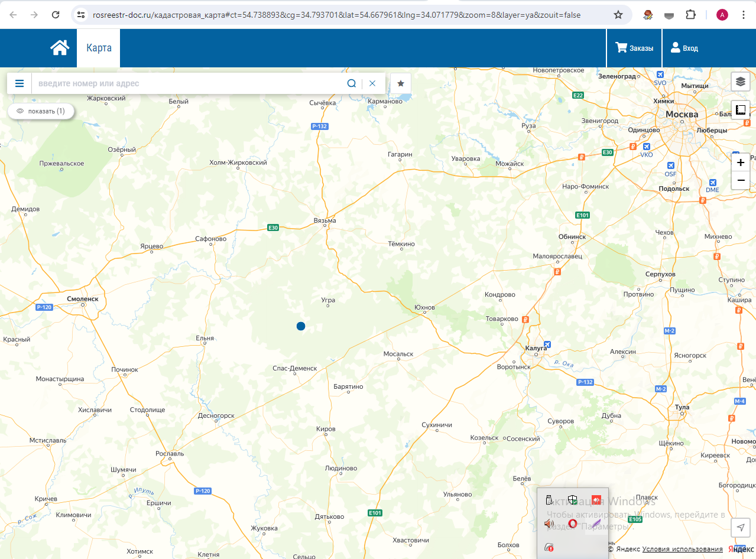Click the magnifier search icon
The width and height of the screenshot is (756, 559).
pyautogui.click(x=351, y=83)
